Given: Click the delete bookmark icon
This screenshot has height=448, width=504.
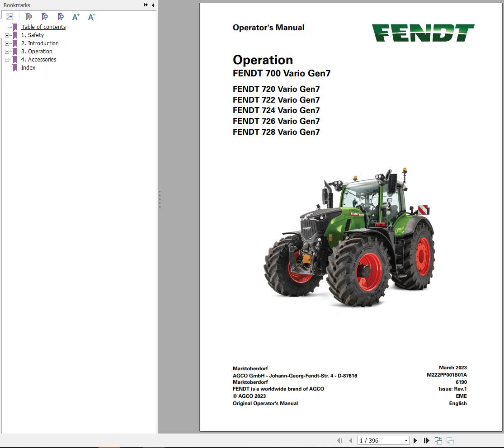Looking at the screenshot, I should pos(29,17).
